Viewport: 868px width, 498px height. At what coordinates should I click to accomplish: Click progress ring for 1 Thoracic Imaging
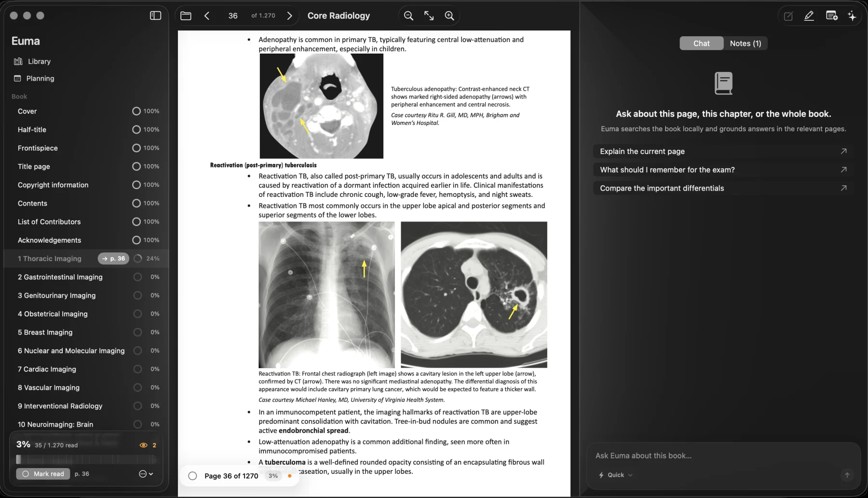(x=137, y=259)
